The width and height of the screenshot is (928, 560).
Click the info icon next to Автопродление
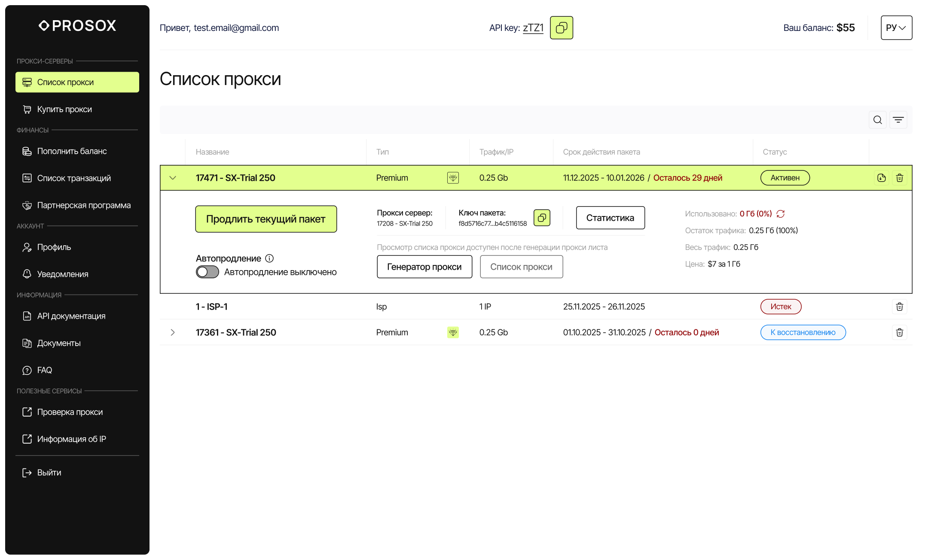(269, 259)
